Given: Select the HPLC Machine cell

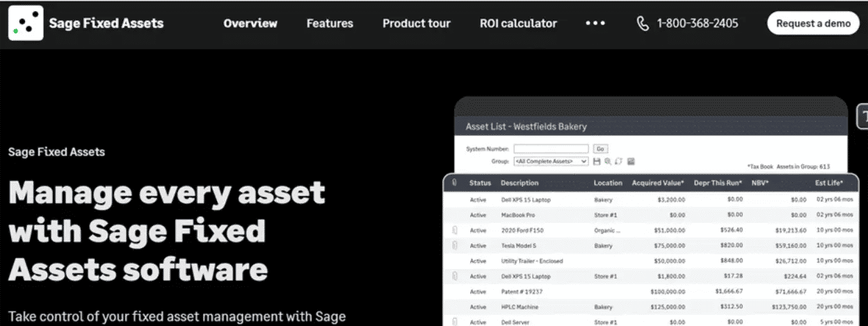Looking at the screenshot, I should (520, 307).
